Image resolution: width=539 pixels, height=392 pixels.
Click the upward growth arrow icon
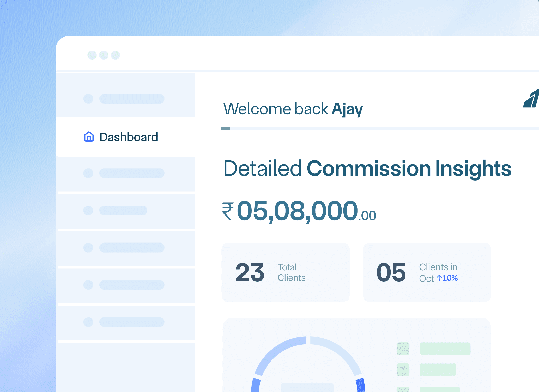pos(439,278)
